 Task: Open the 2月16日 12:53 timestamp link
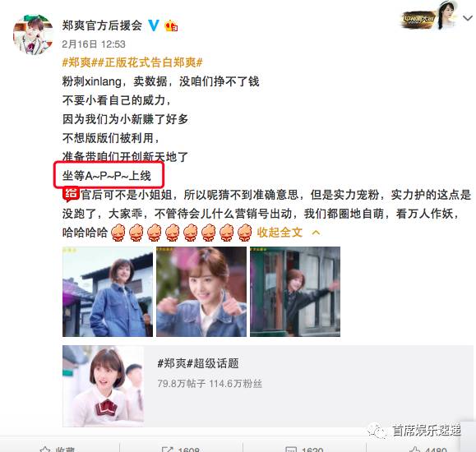(x=94, y=44)
